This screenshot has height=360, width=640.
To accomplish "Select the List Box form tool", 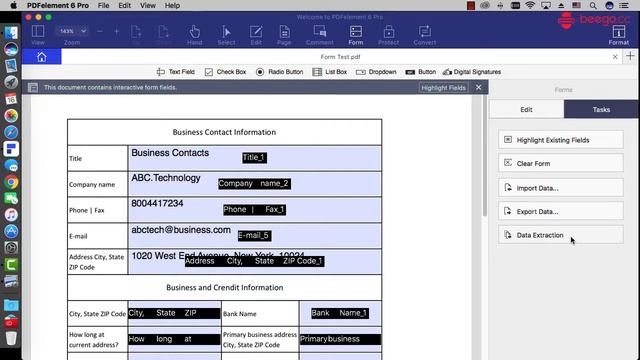I will 329,72.
